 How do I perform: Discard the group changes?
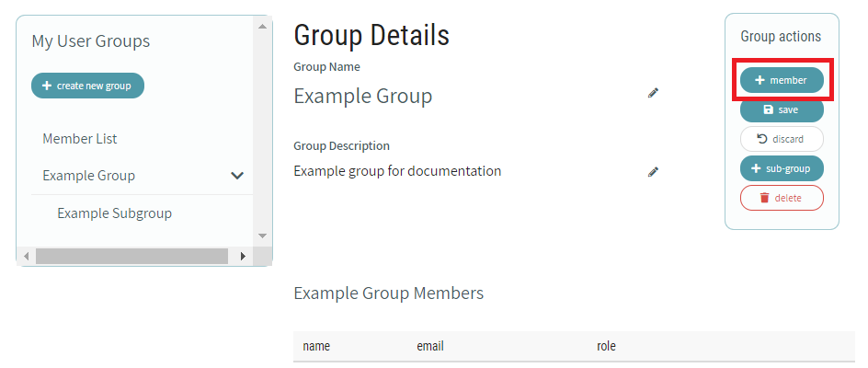pos(782,139)
